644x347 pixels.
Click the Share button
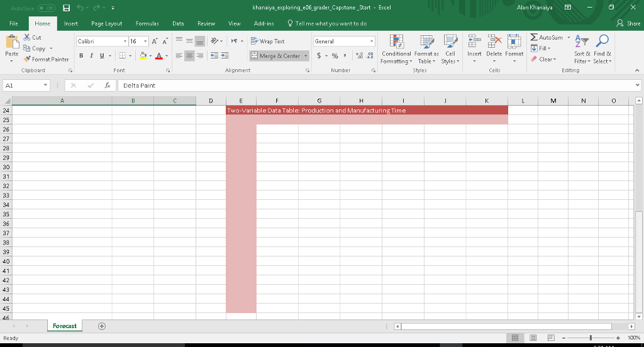click(x=629, y=23)
